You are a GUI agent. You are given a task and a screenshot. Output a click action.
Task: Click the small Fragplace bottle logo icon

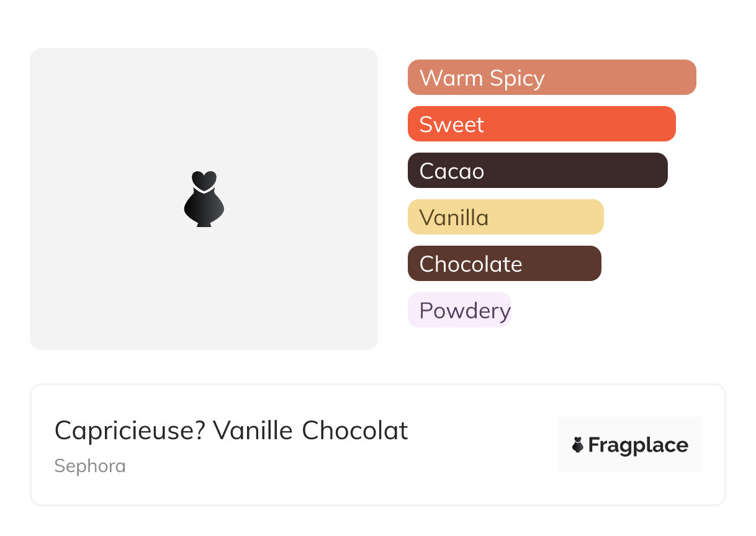click(578, 445)
